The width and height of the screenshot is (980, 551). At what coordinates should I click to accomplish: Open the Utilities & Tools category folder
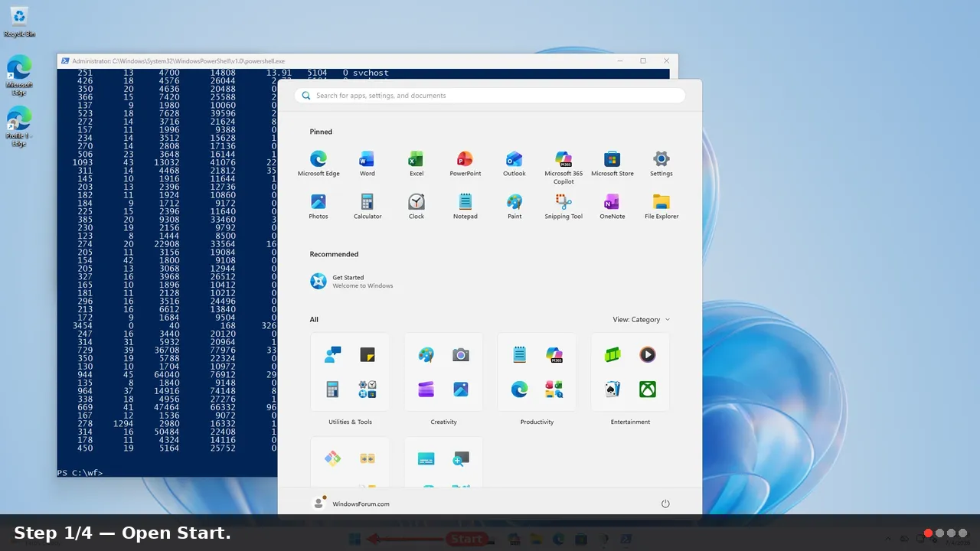pyautogui.click(x=350, y=380)
